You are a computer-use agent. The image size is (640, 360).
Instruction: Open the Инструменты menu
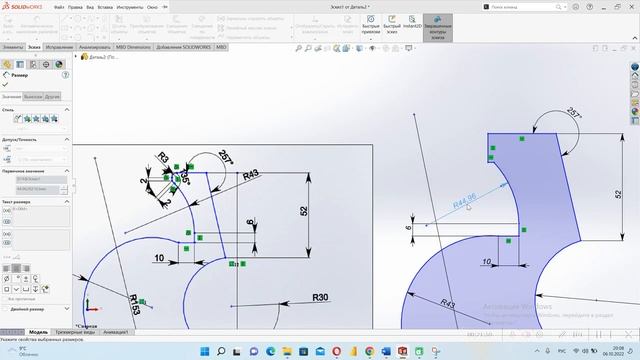coord(130,7)
